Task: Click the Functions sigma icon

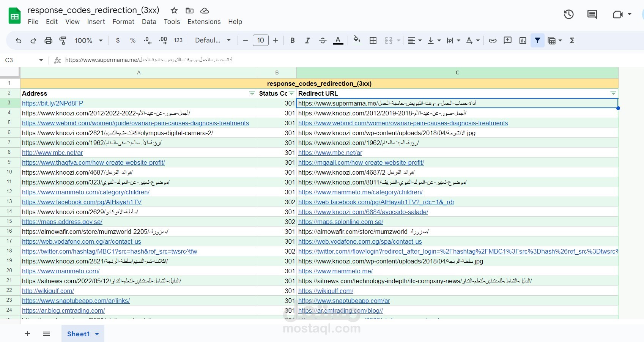Action: 572,41
